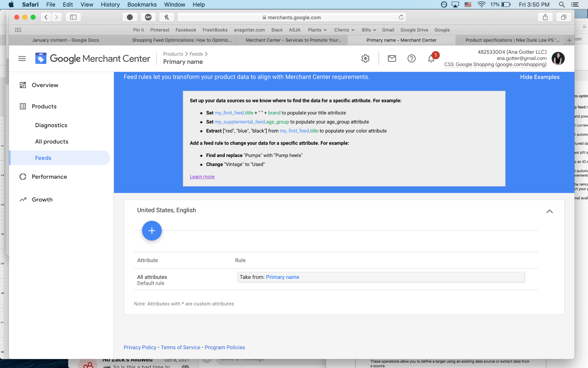Open the Program Policies link
The image size is (588, 368).
[x=225, y=347]
